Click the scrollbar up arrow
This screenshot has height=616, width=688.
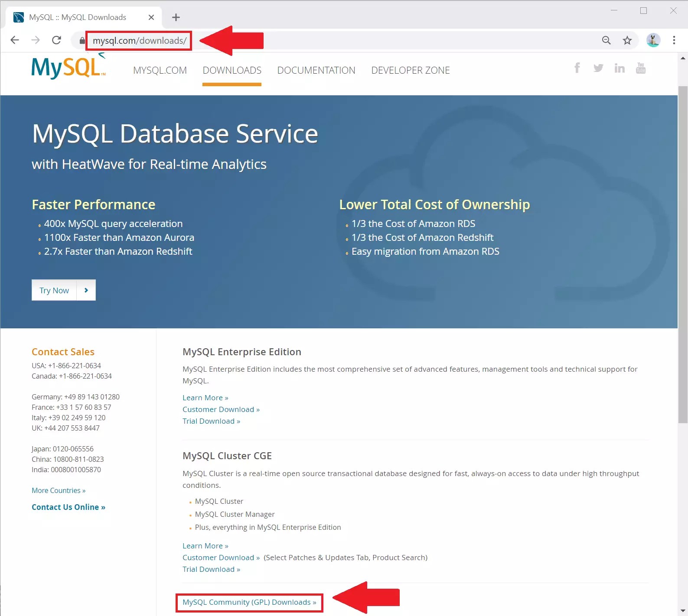(x=683, y=58)
